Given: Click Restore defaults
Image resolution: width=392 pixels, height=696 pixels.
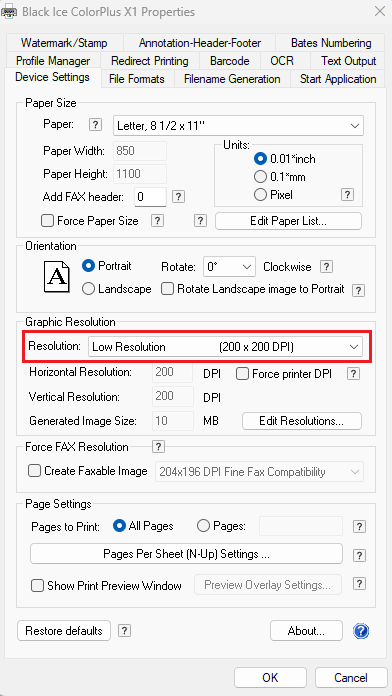Looking at the screenshot, I should 64,630.
